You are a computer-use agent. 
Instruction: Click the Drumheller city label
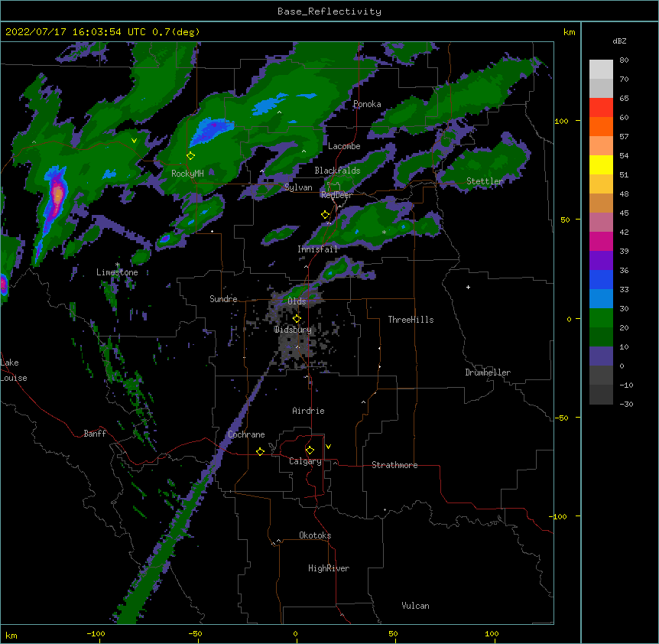[x=488, y=372]
